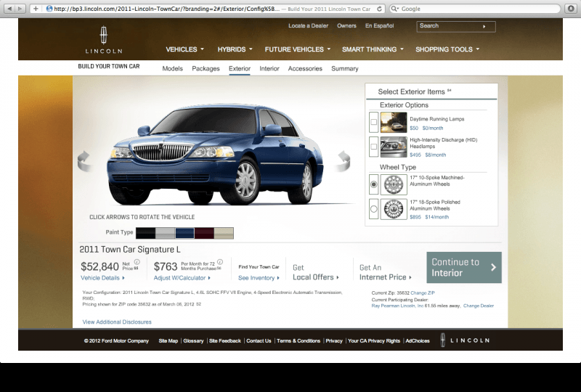Open the Privacy footer link
Image resolution: width=581 pixels, height=392 pixels.
click(334, 341)
